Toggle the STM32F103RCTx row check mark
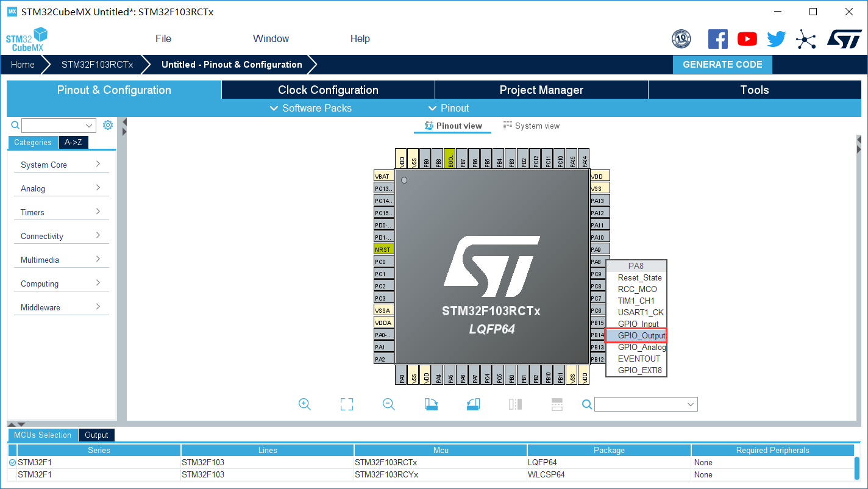 point(13,462)
